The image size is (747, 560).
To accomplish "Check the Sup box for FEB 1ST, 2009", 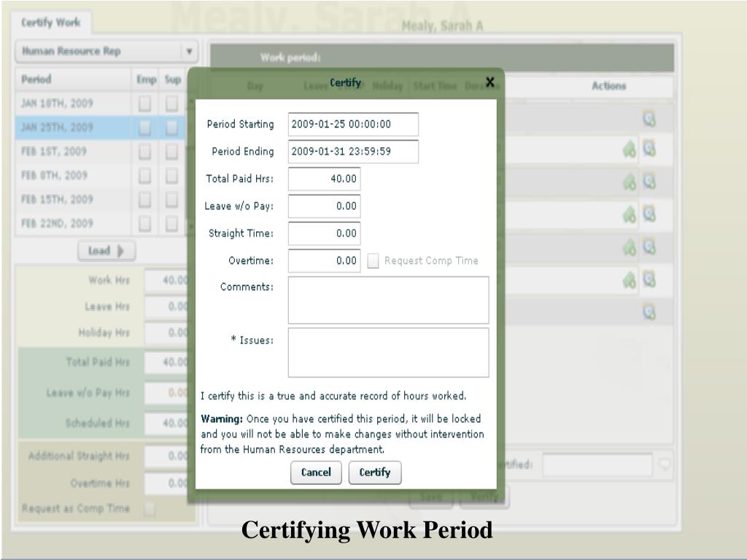I will 171,152.
